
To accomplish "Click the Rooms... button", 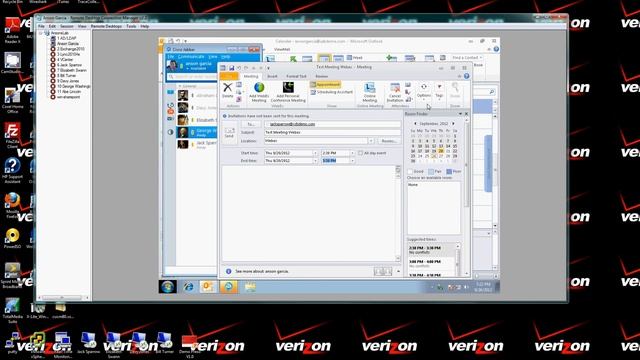I will (389, 141).
